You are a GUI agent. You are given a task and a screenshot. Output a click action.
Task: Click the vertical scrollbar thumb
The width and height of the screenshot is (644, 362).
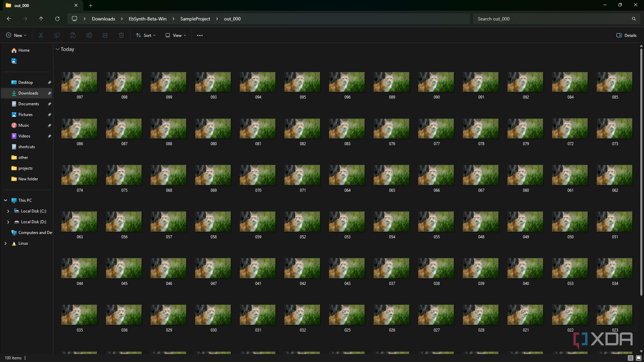[641, 172]
